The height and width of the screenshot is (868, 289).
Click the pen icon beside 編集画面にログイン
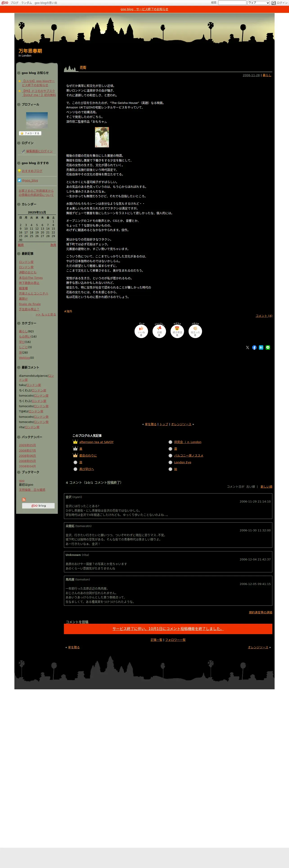pyautogui.click(x=23, y=151)
